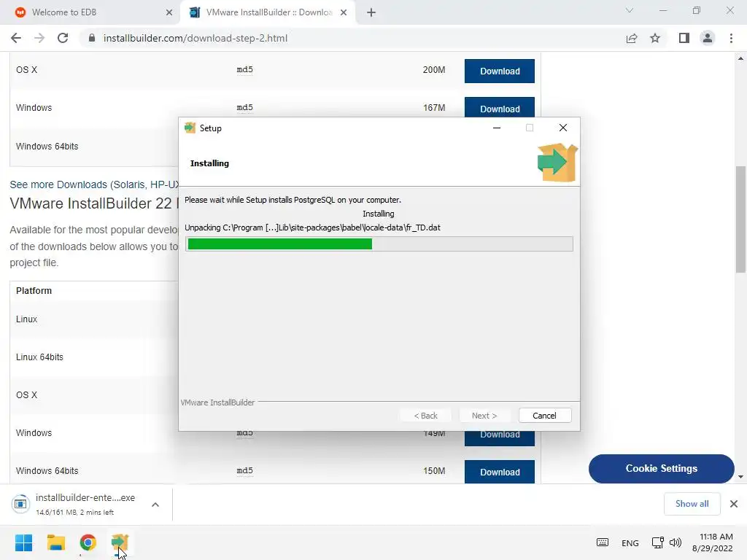Close the VMware InstallBuilder tab
Image resolution: width=747 pixels, height=560 pixels.
[x=344, y=12]
